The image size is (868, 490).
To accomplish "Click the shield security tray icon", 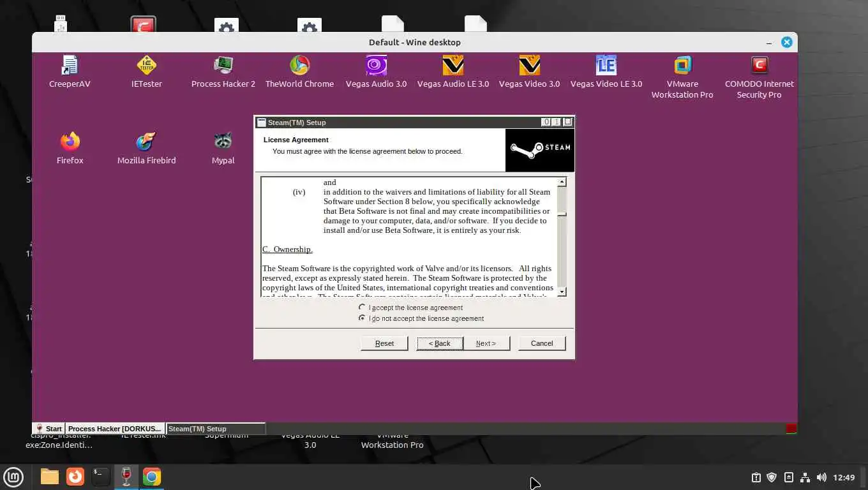I will pyautogui.click(x=772, y=477).
